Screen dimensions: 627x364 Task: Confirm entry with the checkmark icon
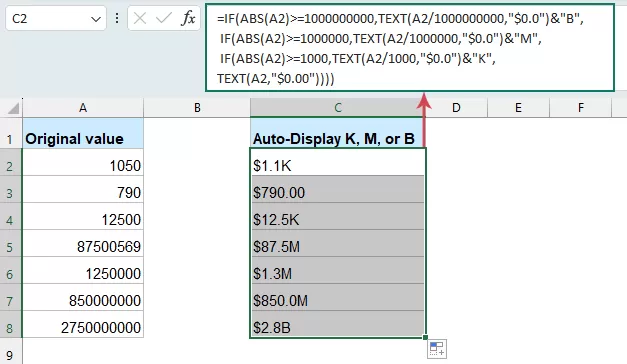pos(164,18)
